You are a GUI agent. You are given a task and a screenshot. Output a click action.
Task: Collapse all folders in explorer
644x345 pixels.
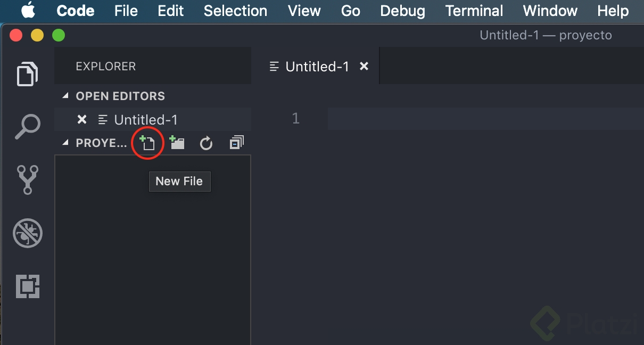click(236, 143)
